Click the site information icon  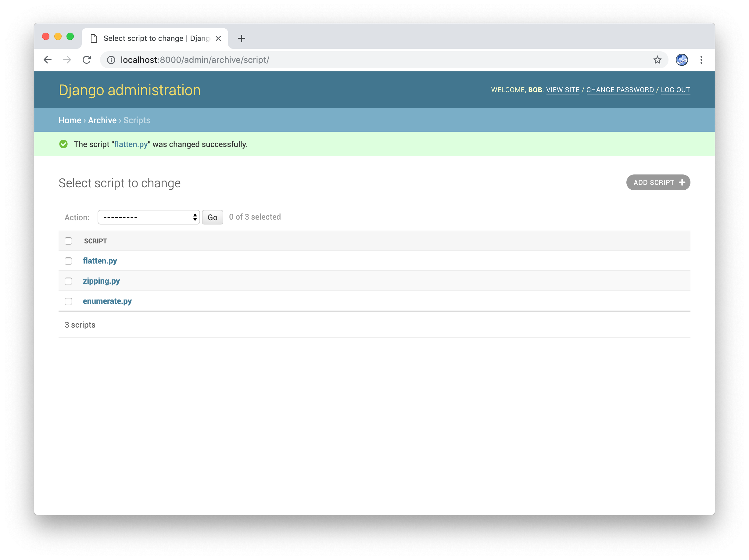click(x=111, y=60)
